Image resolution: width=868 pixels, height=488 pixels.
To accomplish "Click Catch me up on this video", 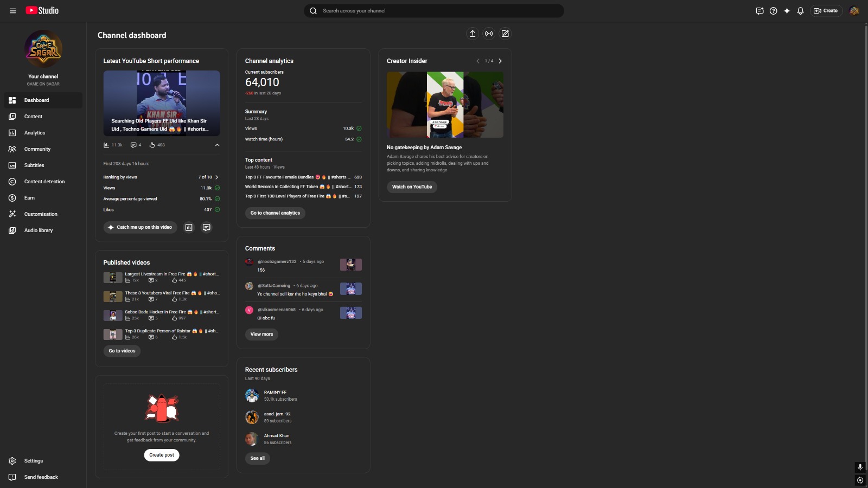I will tap(141, 227).
